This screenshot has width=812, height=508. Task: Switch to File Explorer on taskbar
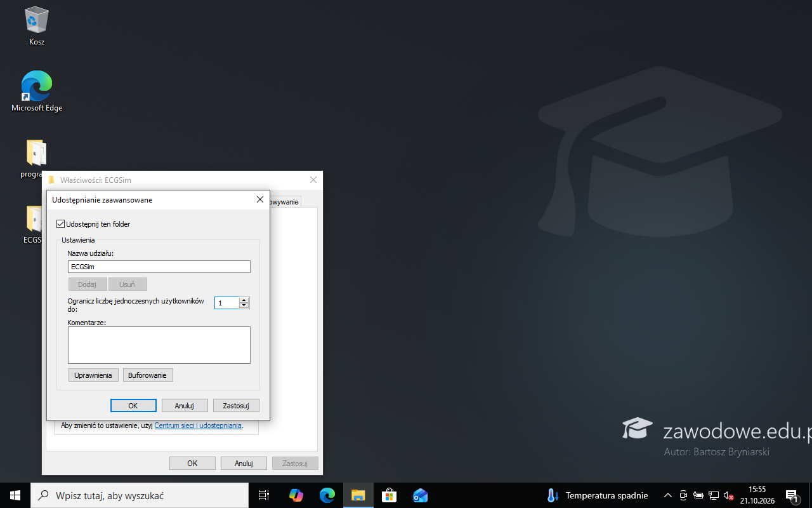[x=358, y=495]
